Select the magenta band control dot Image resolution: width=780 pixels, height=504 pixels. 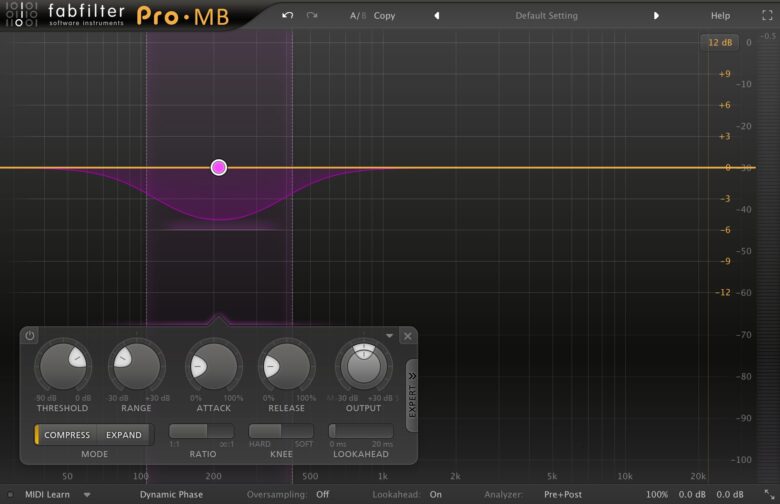point(219,168)
